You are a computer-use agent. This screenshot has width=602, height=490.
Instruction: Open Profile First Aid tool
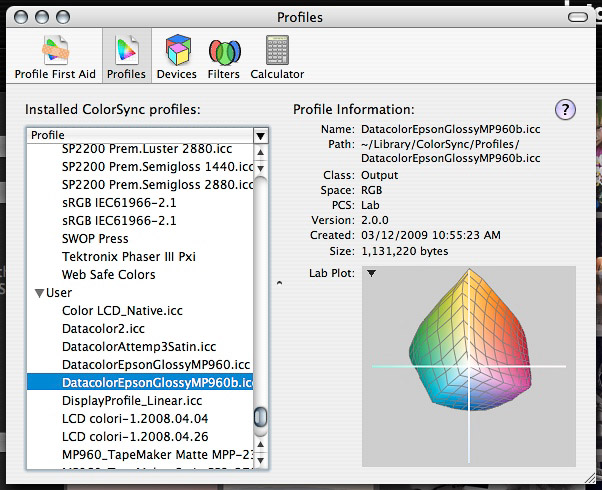click(x=54, y=56)
